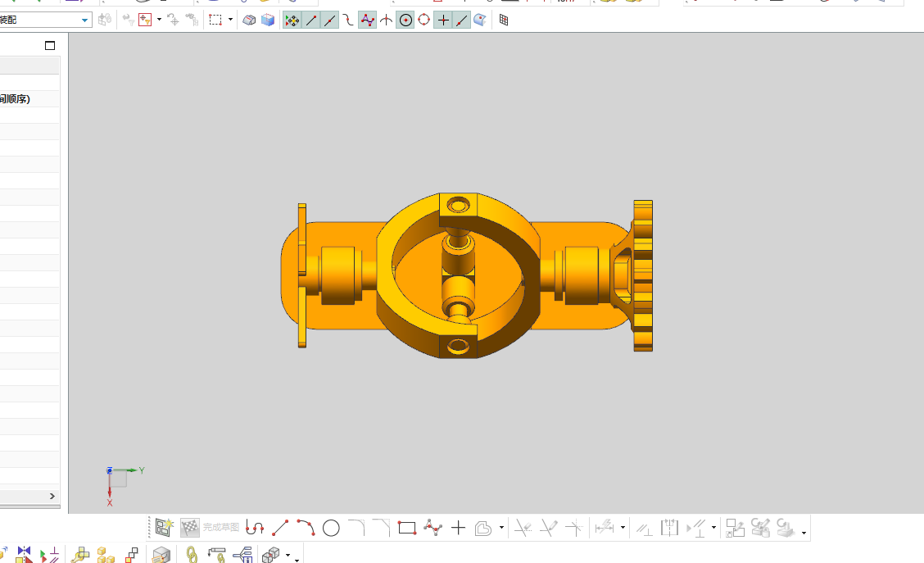Open the sketch constraints display dropdown arrow
Screen dimensions: 924x563
(x=713, y=528)
